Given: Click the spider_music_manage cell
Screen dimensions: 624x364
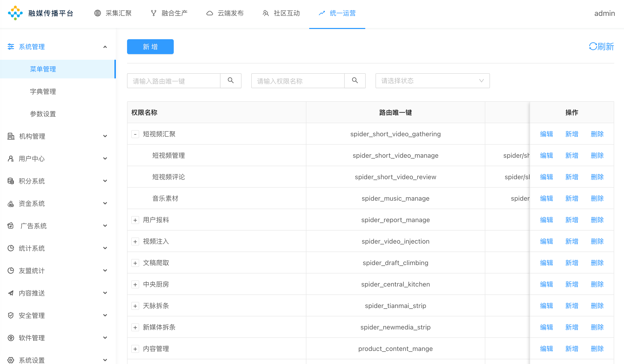Looking at the screenshot, I should pyautogui.click(x=395, y=199).
